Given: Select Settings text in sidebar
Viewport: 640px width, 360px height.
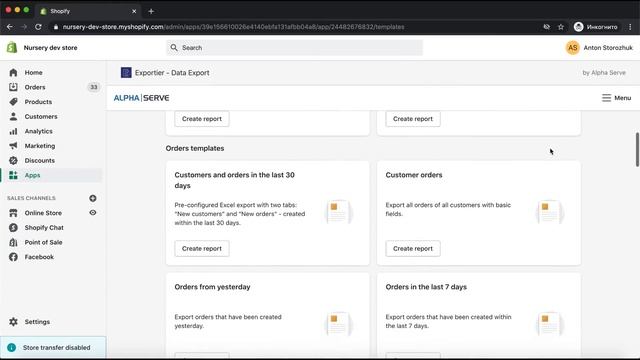Looking at the screenshot, I should pos(37,322).
